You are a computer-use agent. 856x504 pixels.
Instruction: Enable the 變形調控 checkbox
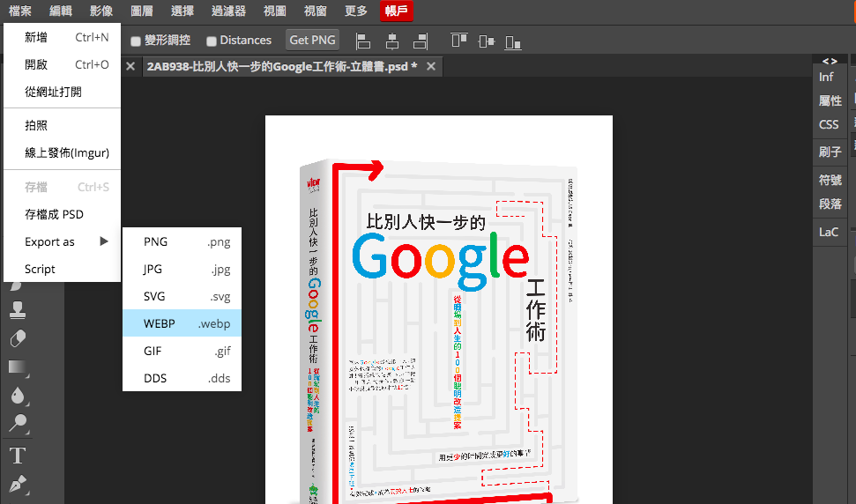(136, 41)
